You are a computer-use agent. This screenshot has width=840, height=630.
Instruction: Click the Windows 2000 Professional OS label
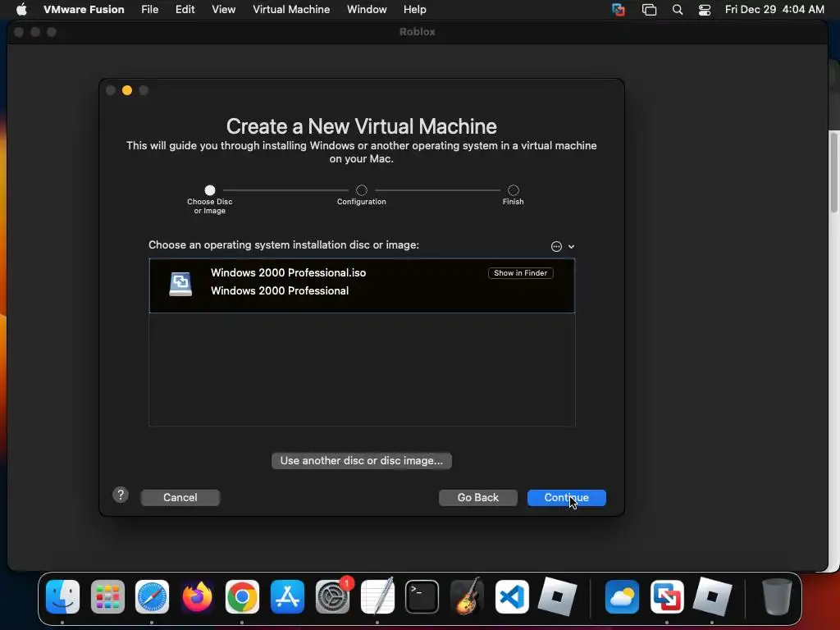tap(280, 291)
